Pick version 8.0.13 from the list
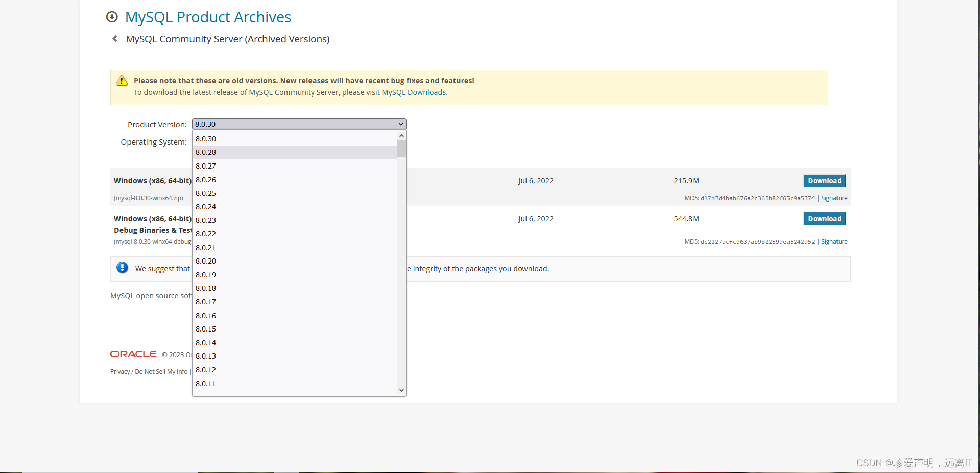 click(x=295, y=356)
